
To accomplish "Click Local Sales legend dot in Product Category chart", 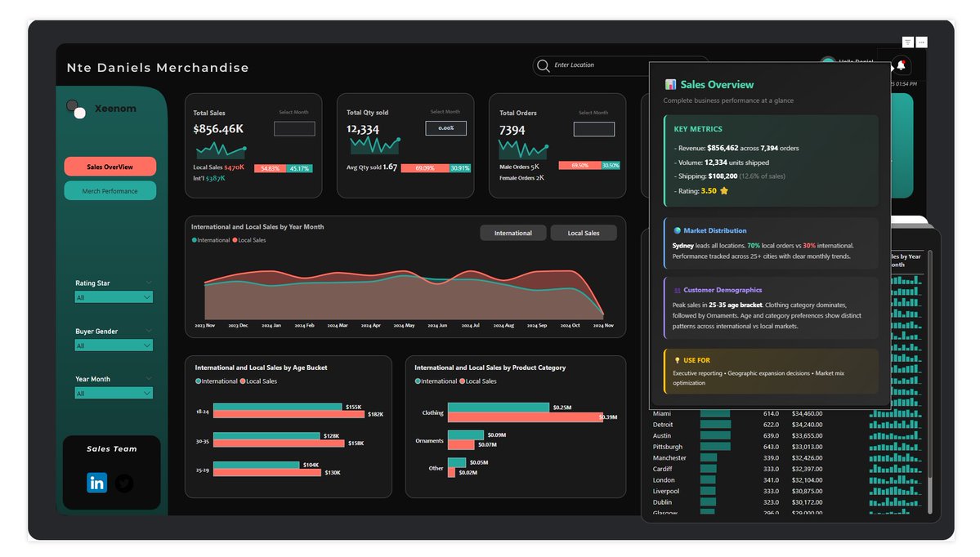I will click(462, 381).
